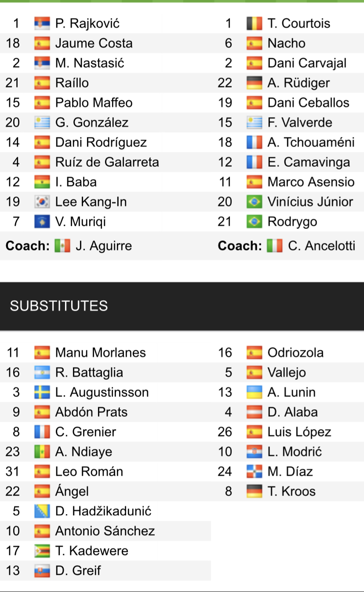Image resolution: width=364 pixels, height=592 pixels.
Task: Click the SUBSTITUTES section header
Action: click(59, 306)
